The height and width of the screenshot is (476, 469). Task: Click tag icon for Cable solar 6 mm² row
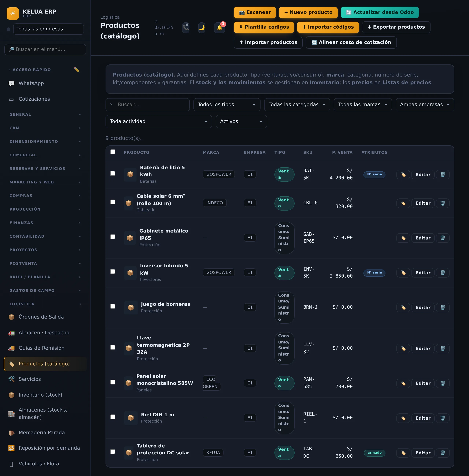(x=403, y=203)
